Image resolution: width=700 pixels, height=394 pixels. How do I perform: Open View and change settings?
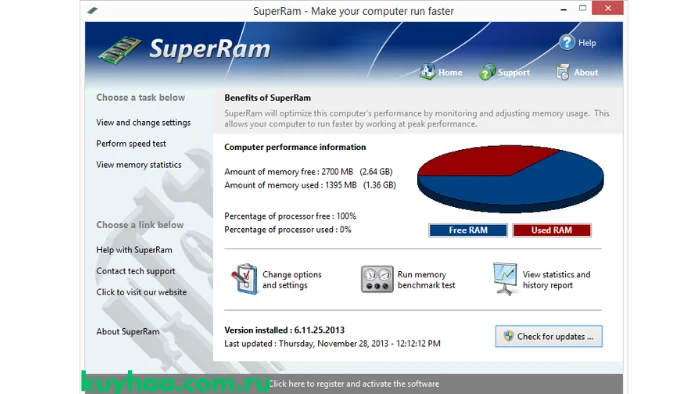[x=143, y=122]
